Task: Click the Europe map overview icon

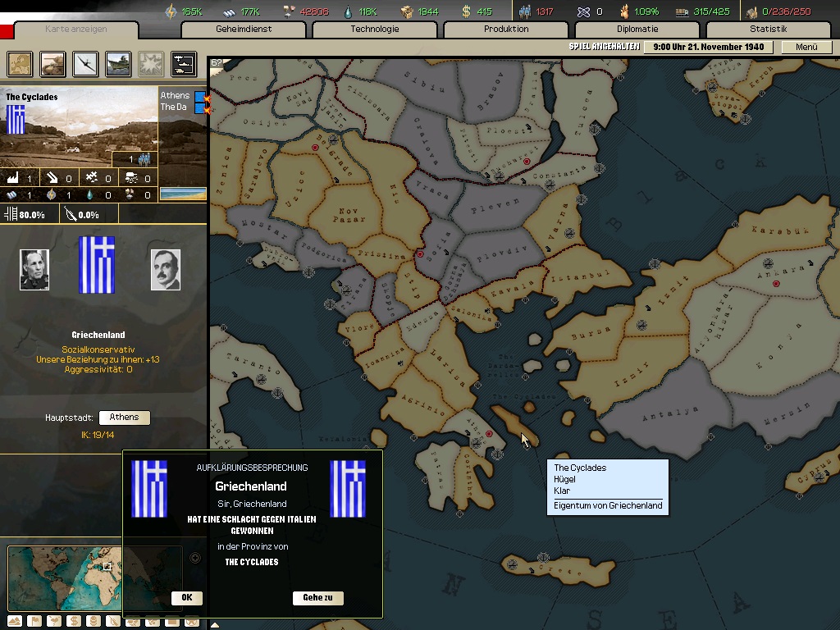Action: [20, 63]
